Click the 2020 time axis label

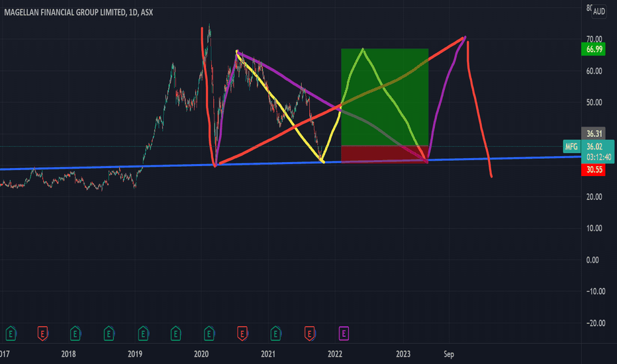(201, 354)
